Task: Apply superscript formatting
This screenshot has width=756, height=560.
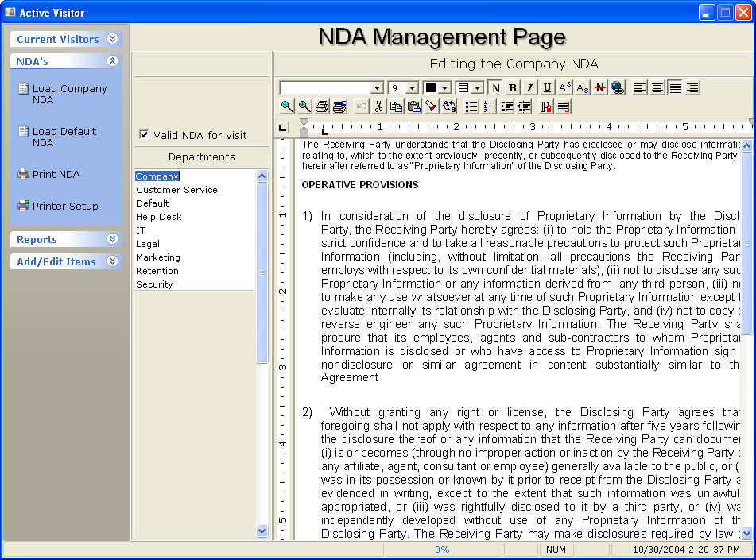Action: [564, 87]
